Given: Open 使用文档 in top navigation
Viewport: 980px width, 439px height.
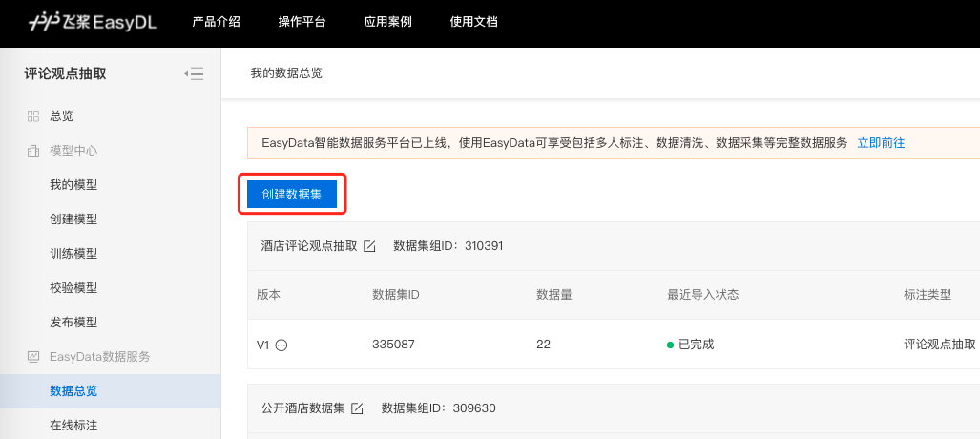Looking at the screenshot, I should tap(473, 22).
